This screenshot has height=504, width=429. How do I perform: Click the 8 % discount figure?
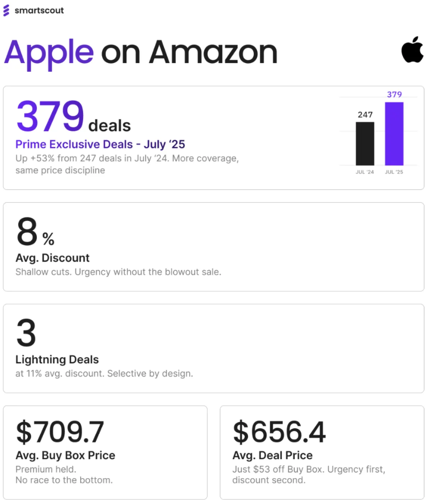tap(35, 232)
